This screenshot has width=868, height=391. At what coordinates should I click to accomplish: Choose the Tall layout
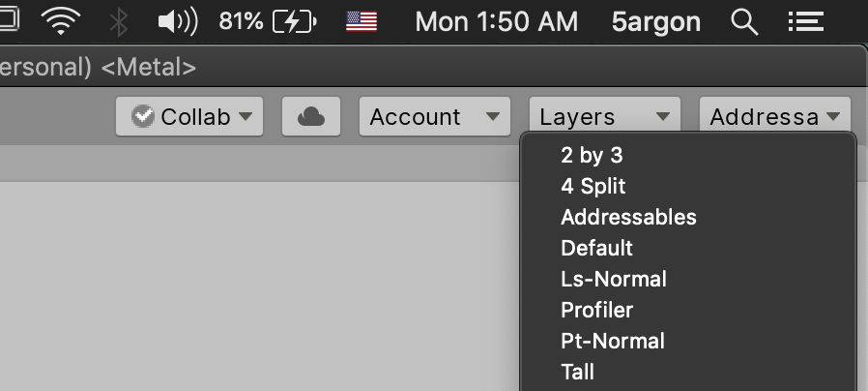pyautogui.click(x=577, y=372)
